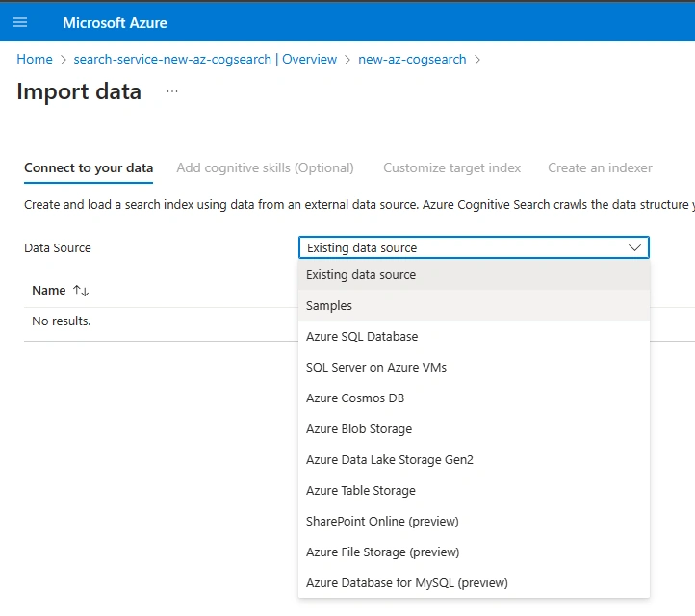
Task: Switch to Create an indexer tab
Action: coord(600,168)
